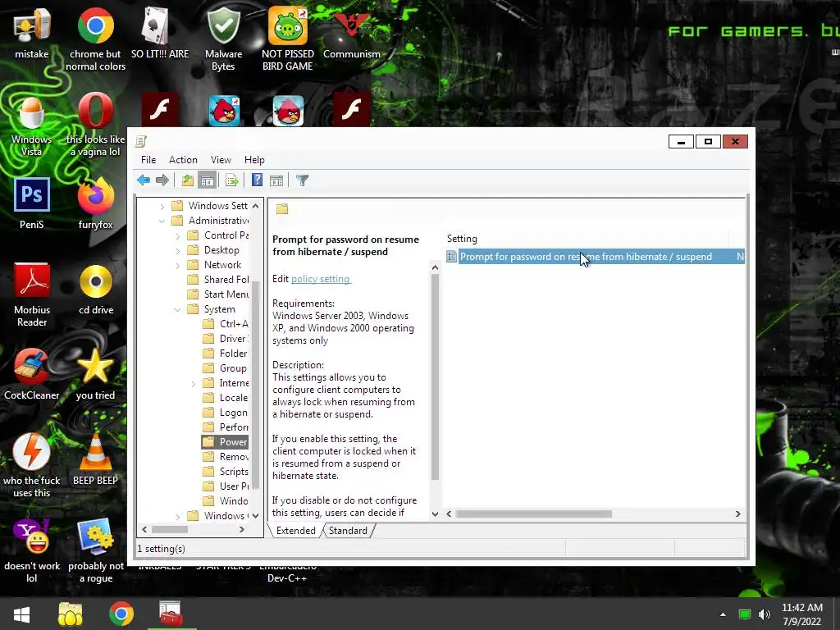Select the 'Prompt for password on resume' setting row
The image size is (840, 630).
pos(595,257)
